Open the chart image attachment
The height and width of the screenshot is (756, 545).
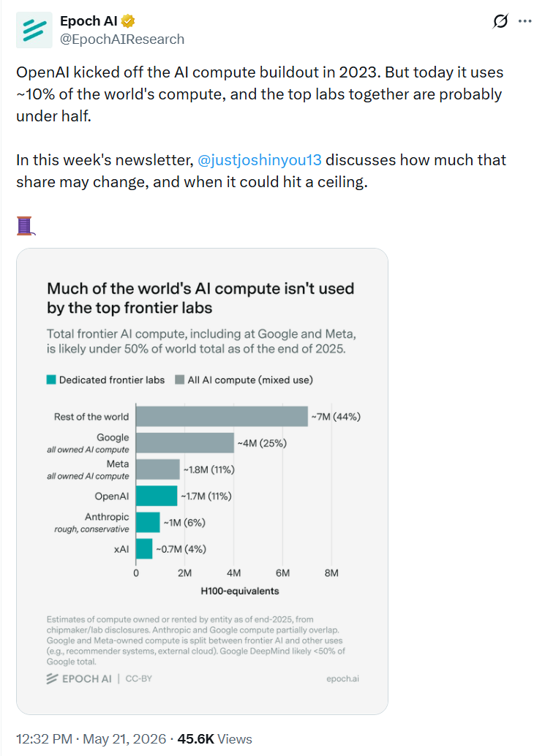tap(202, 481)
